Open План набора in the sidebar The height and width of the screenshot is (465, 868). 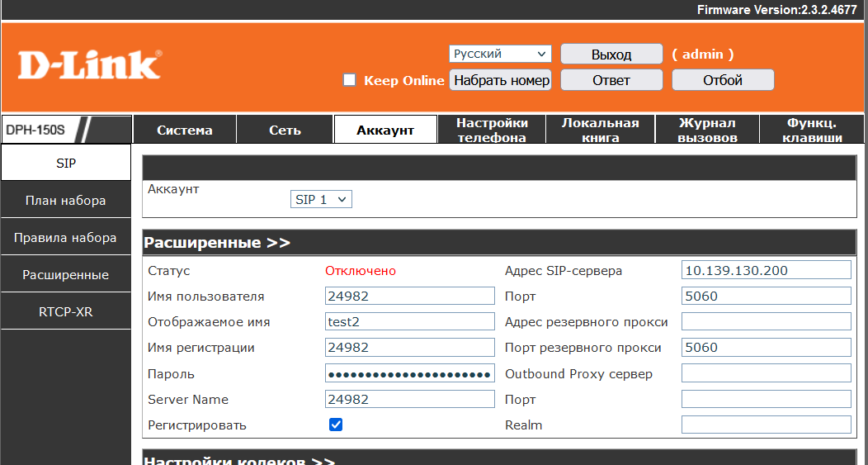point(66,200)
